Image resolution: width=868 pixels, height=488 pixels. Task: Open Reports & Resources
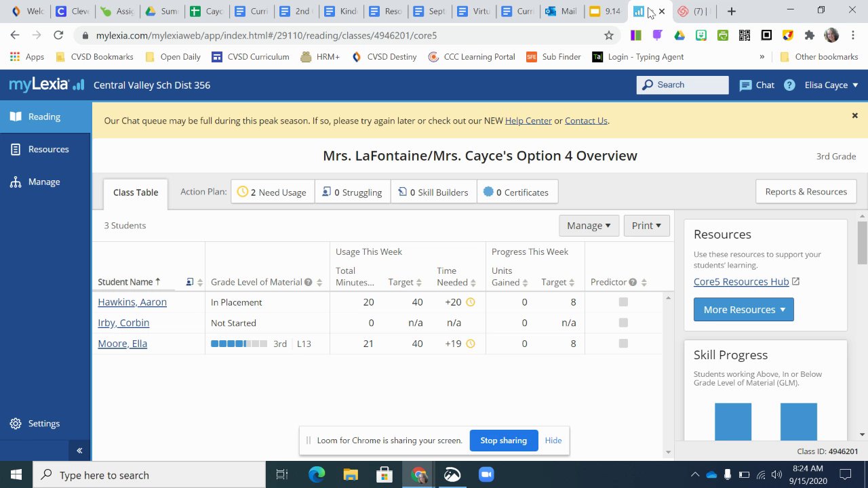coord(806,192)
